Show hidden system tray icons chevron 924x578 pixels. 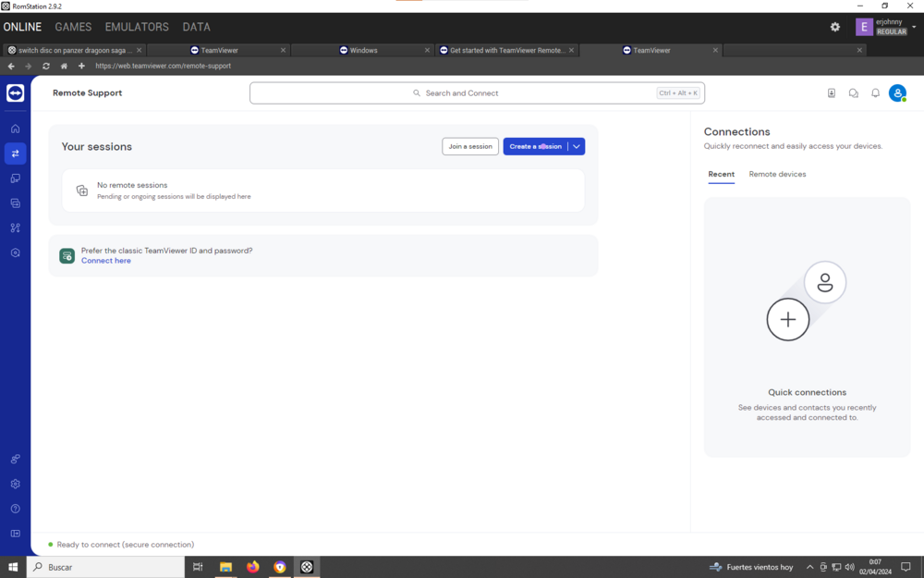(809, 567)
